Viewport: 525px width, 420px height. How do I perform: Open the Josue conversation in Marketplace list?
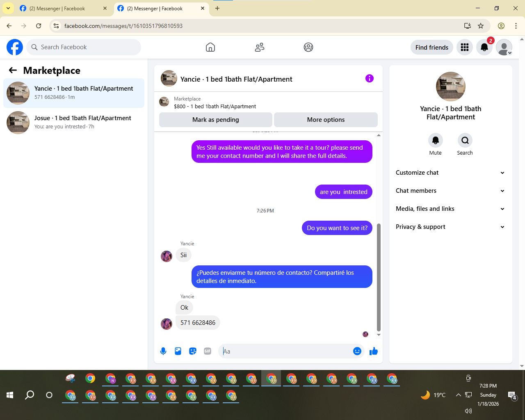point(74,123)
